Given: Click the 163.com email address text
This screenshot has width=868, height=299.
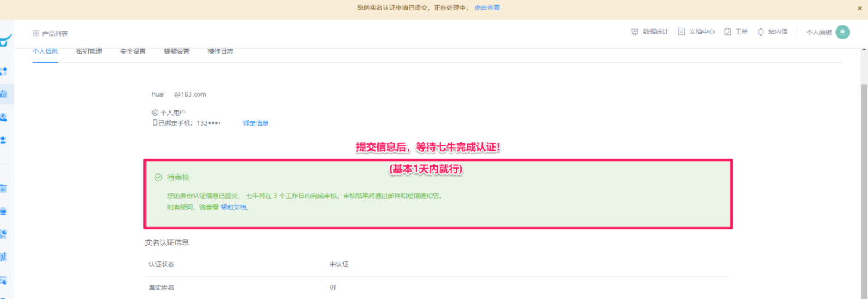Looking at the screenshot, I should pyautogui.click(x=179, y=94).
